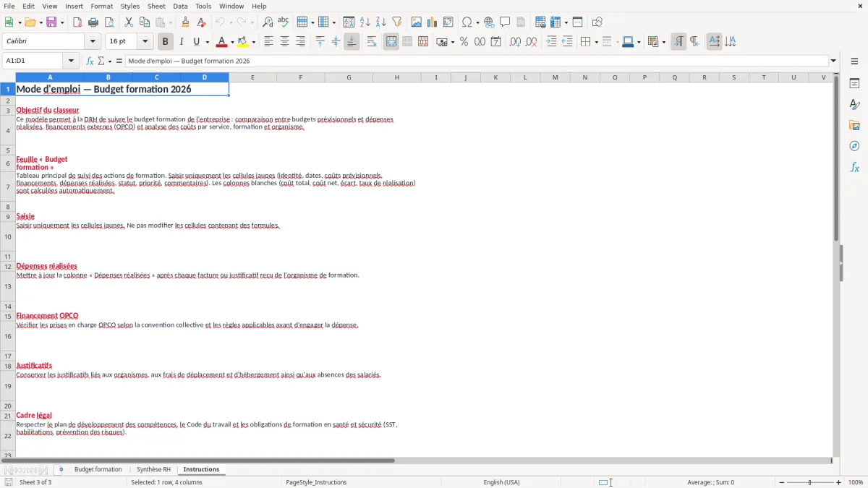Export directly as PDF icon

(77, 22)
